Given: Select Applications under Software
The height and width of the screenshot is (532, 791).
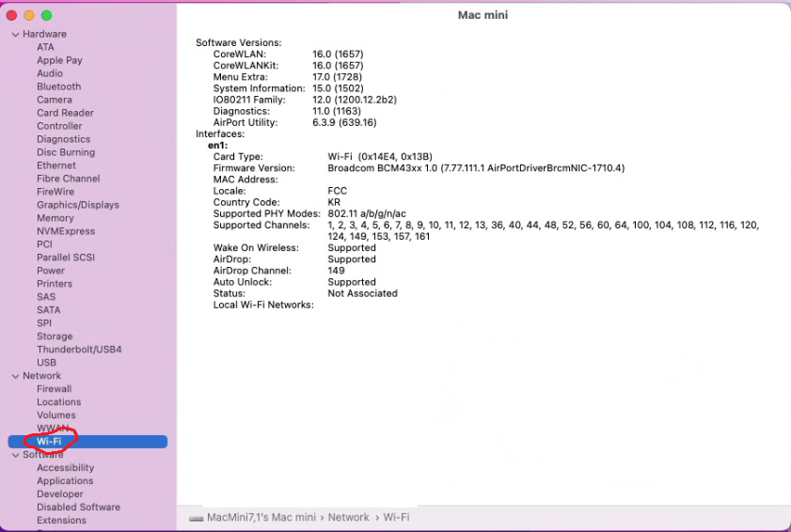Looking at the screenshot, I should click(65, 480).
